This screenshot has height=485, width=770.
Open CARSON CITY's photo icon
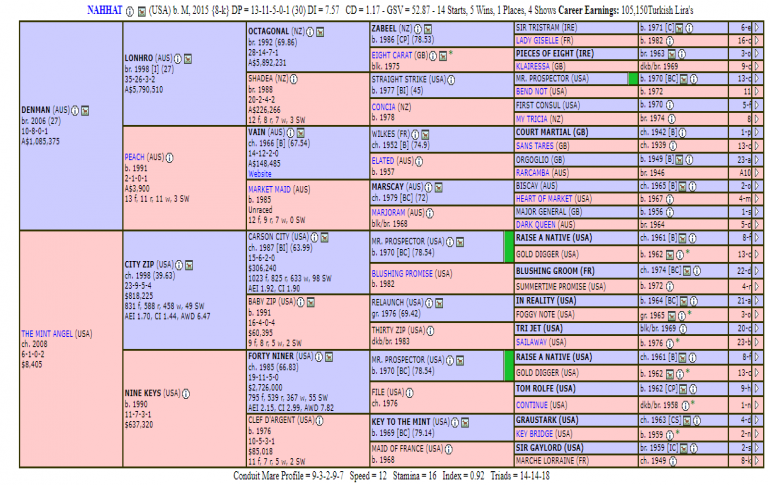click(325, 237)
